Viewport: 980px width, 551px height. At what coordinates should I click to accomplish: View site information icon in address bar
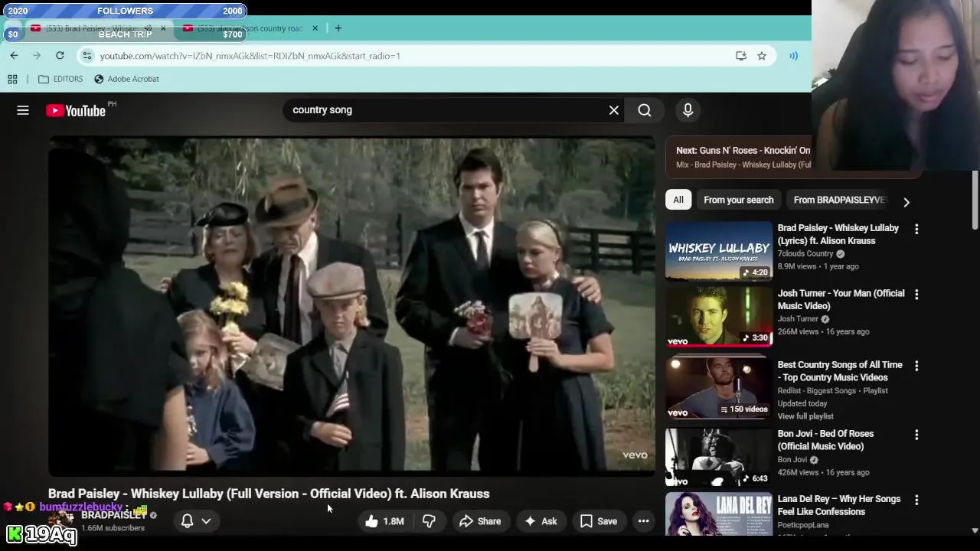tap(87, 55)
